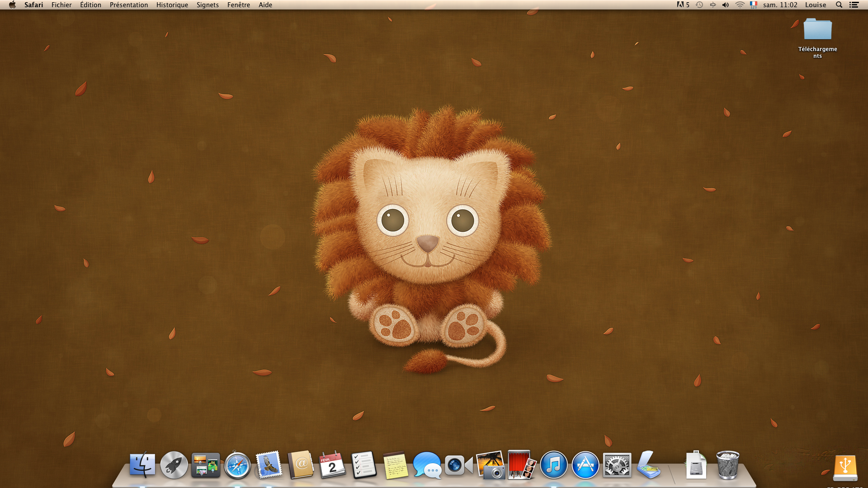This screenshot has height=488, width=868.
Task: Open the Wi-Fi status menu
Action: pyautogui.click(x=740, y=5)
